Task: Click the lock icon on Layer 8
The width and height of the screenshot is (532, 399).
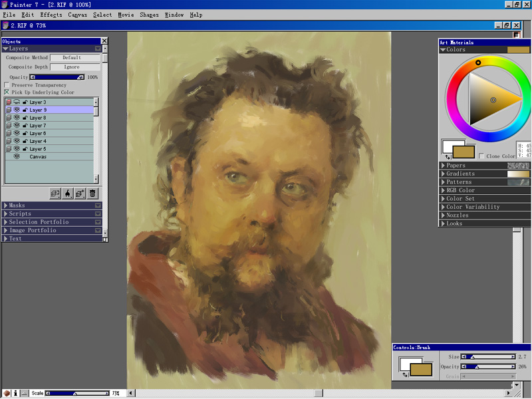Action: [25, 118]
